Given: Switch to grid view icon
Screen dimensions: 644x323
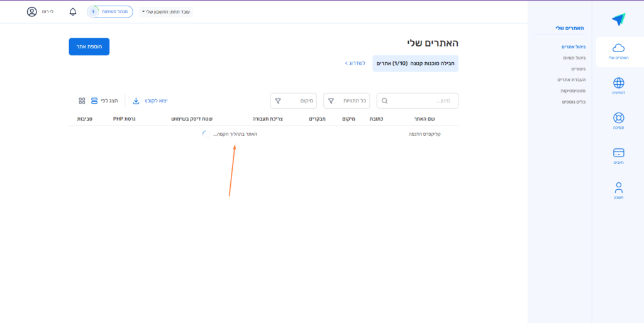Looking at the screenshot, I should click(82, 101).
